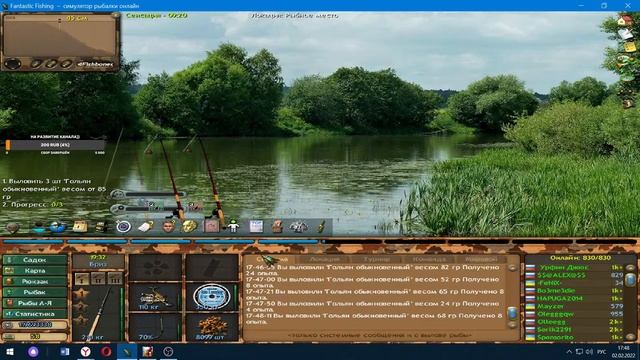Click the shield icon at toolbar start
This screenshot has width=640, height=360.
coord(13,227)
